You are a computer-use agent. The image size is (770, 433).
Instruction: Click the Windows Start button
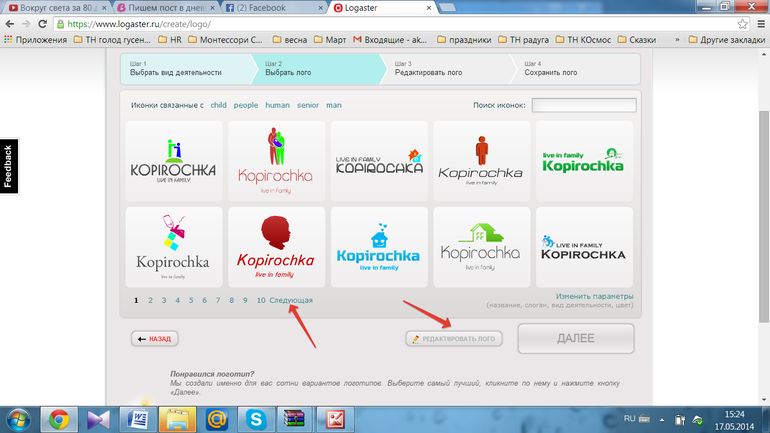[18, 418]
